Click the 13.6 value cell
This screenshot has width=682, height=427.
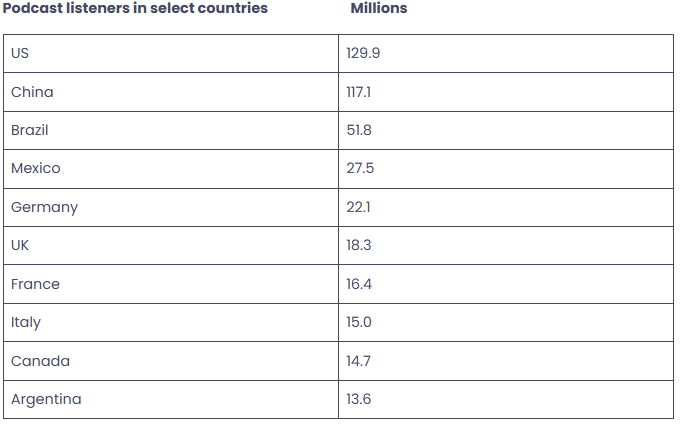pyautogui.click(x=359, y=399)
